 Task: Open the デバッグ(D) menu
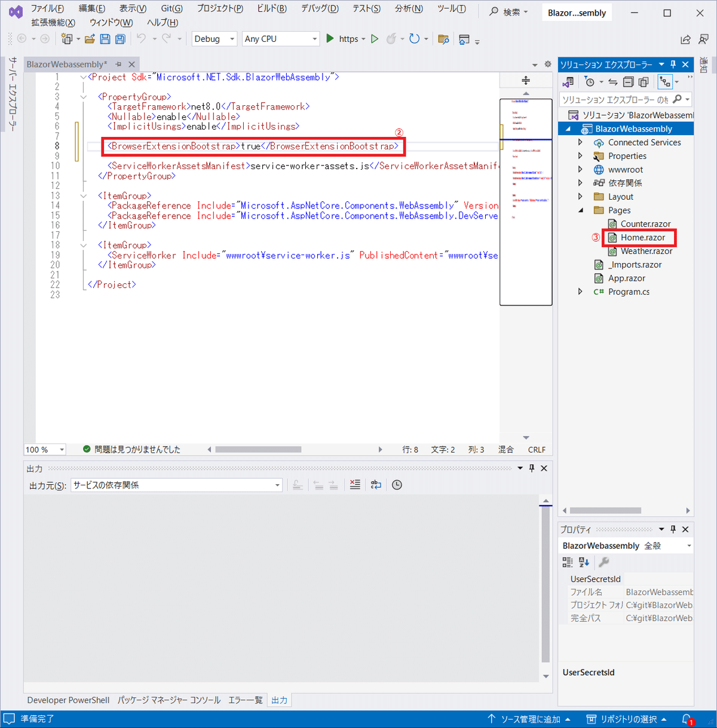click(x=320, y=8)
